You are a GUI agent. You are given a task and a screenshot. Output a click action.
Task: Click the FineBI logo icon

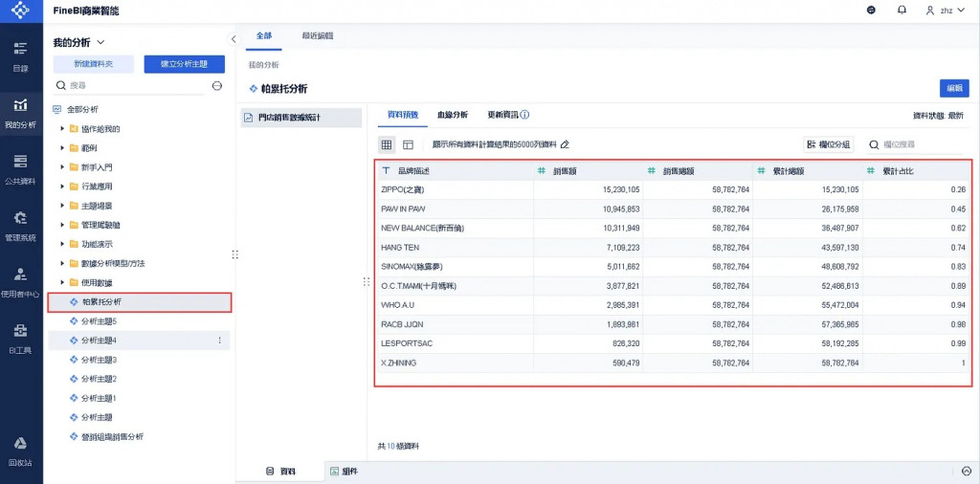(21, 11)
